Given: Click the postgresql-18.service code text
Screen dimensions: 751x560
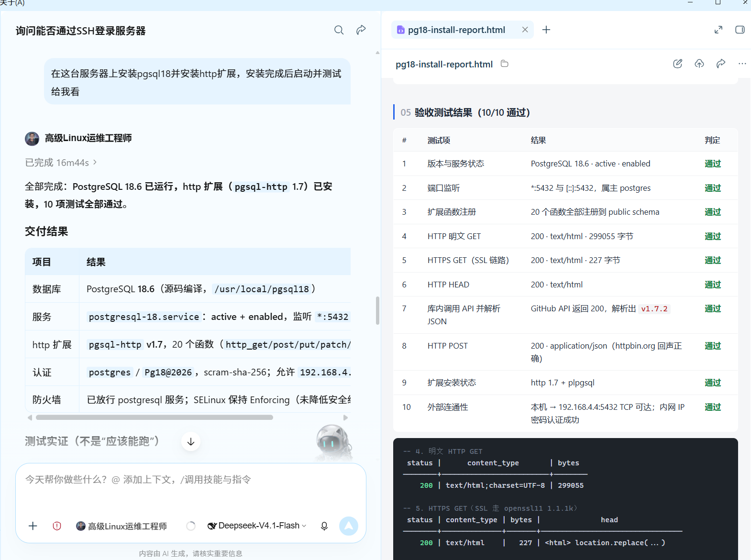Looking at the screenshot, I should point(144,317).
